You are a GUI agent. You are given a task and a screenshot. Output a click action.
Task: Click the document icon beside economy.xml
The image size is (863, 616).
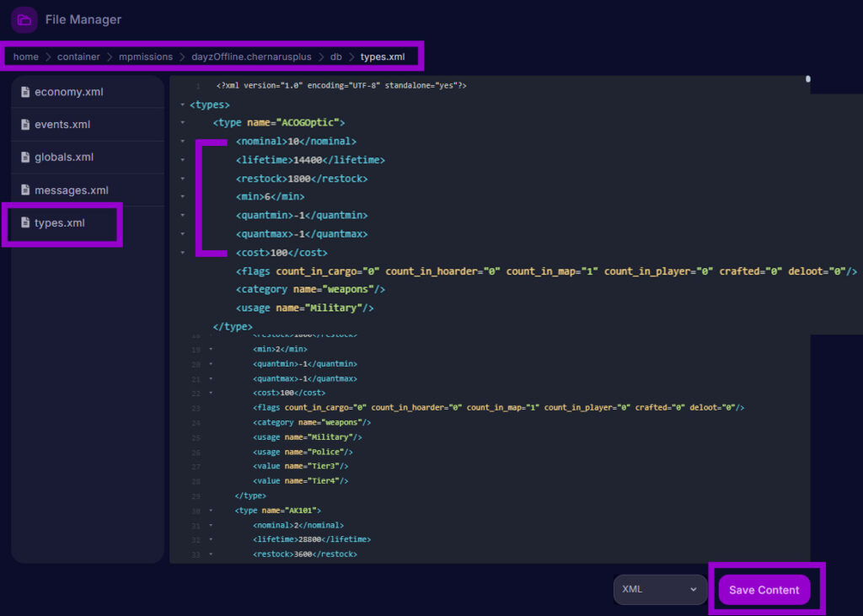point(25,91)
